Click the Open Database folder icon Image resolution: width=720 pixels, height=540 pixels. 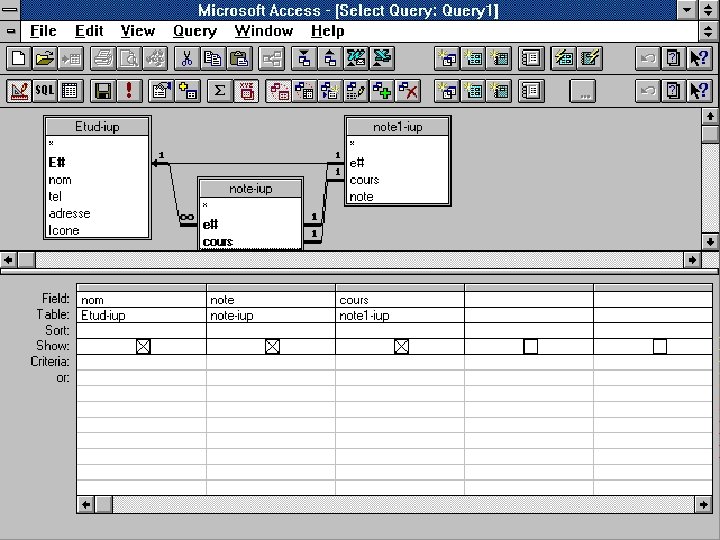45,58
